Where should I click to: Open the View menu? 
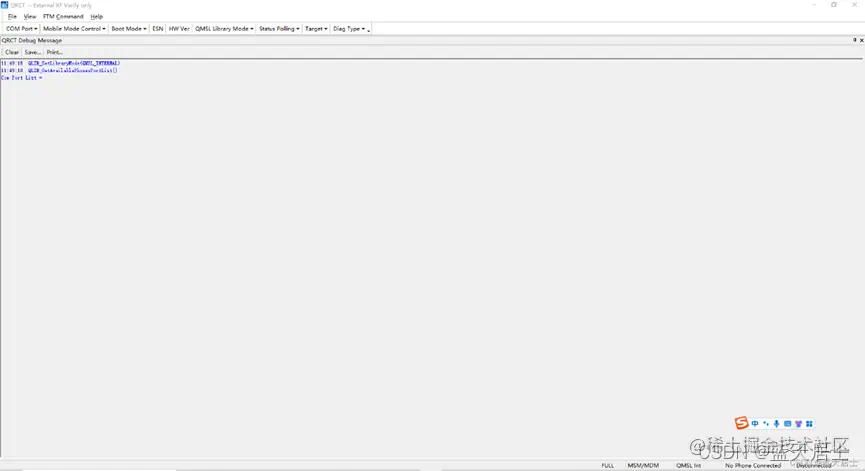30,17
